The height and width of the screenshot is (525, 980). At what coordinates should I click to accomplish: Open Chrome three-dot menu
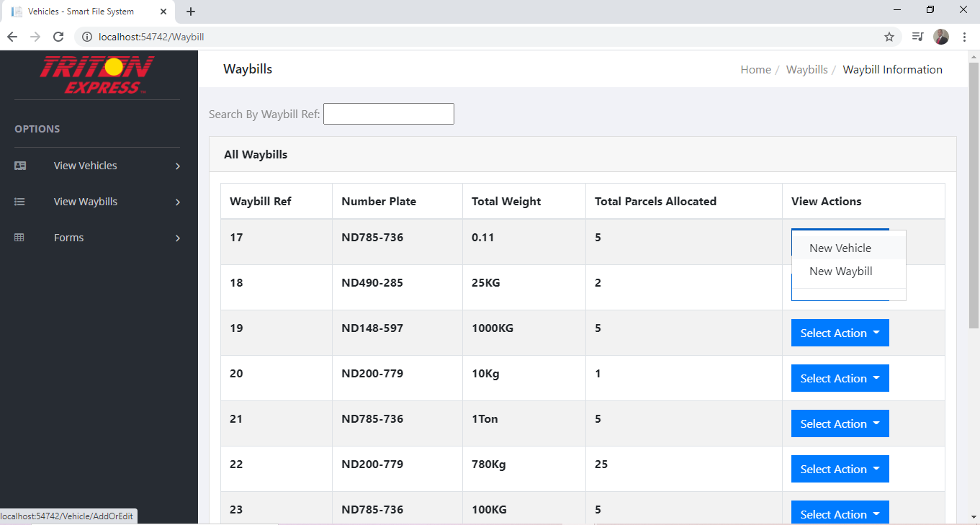coord(964,37)
